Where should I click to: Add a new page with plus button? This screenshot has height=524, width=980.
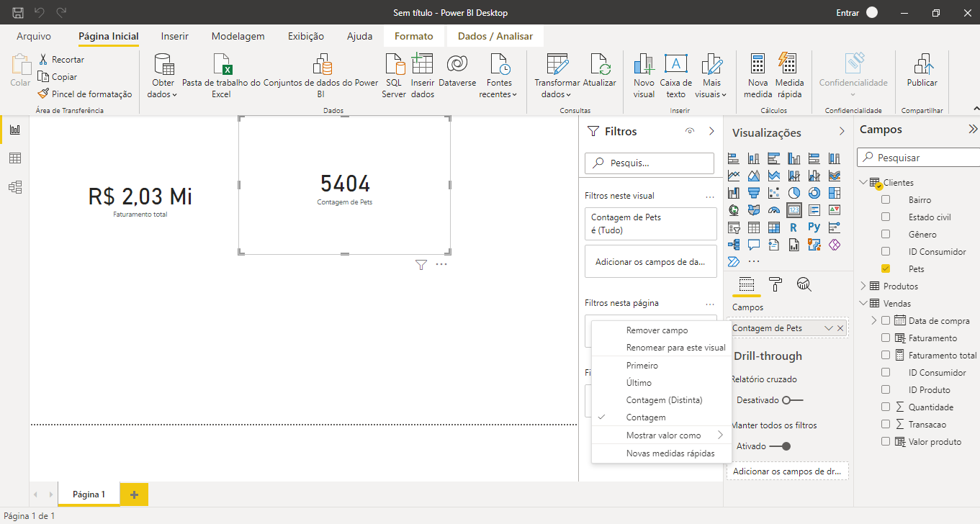coord(134,494)
